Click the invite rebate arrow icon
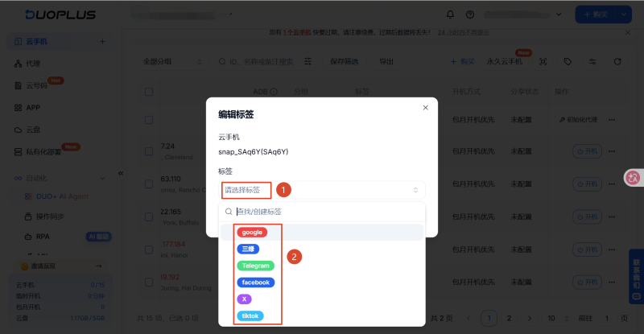 [98, 266]
